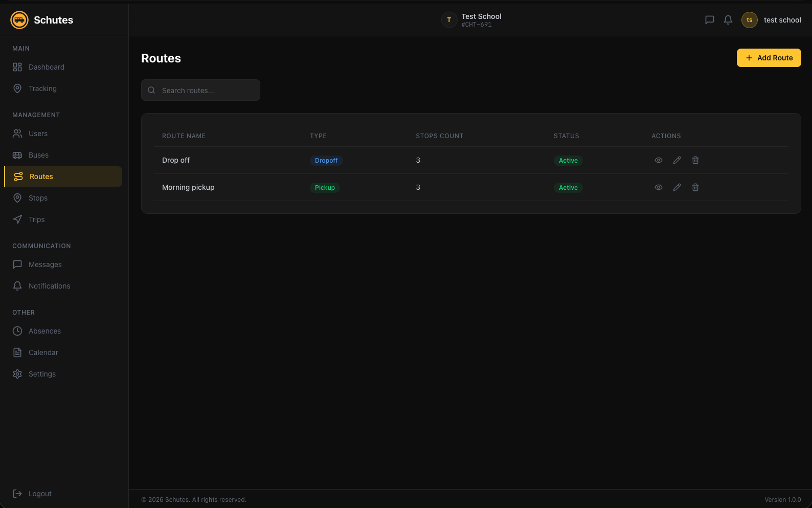Open header notification bell icon
Viewport: 812px width, 508px height.
[x=728, y=20]
